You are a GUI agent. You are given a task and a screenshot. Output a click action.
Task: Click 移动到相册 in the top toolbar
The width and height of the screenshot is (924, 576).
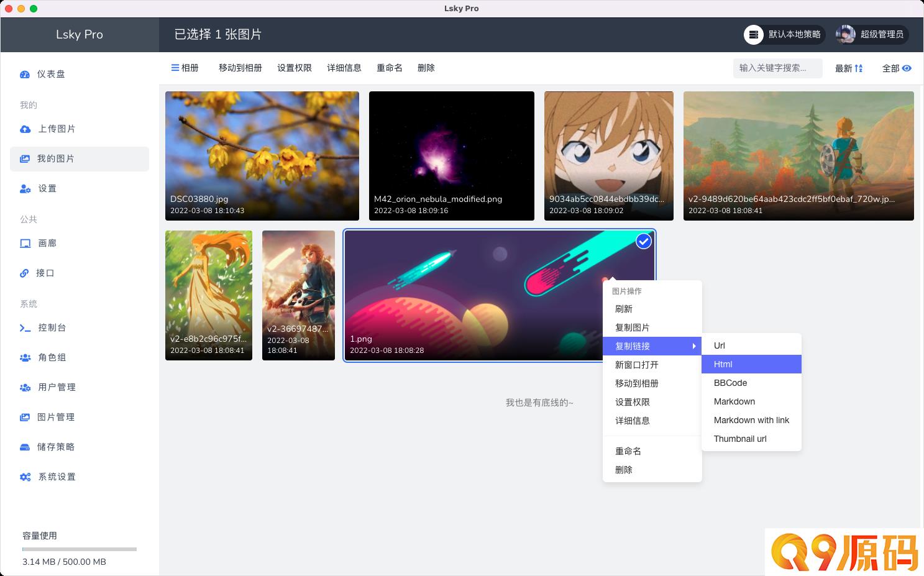[x=240, y=68]
